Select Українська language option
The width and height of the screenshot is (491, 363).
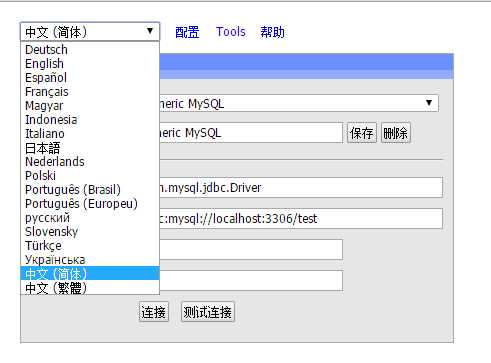click(x=90, y=260)
